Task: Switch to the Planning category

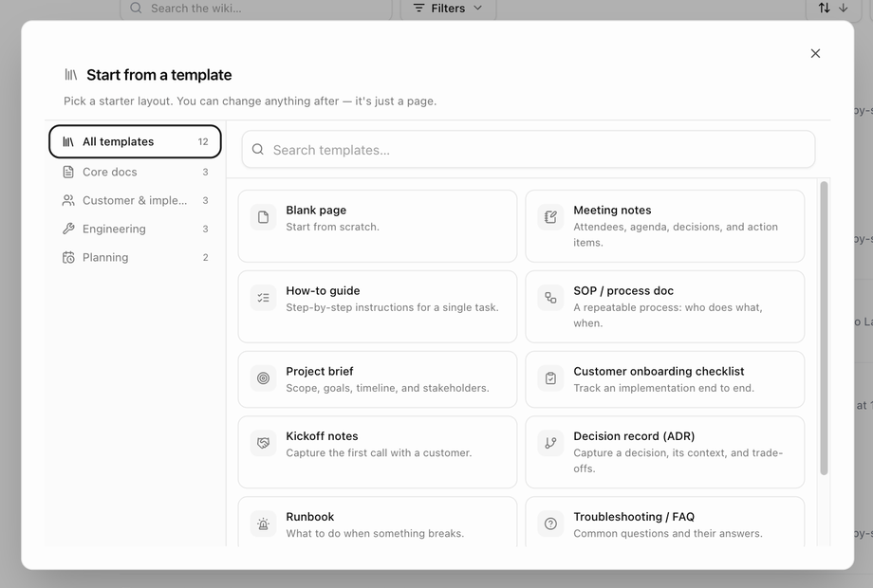Action: (135, 257)
